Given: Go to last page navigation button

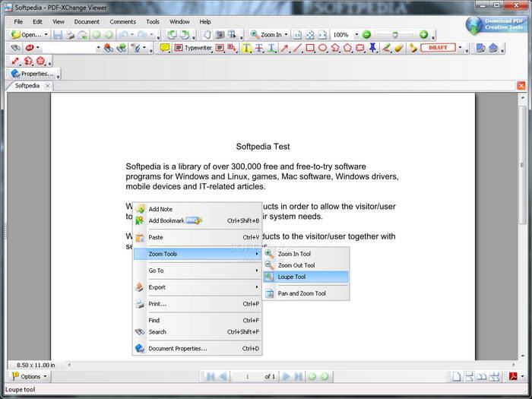Looking at the screenshot, I should (299, 376).
